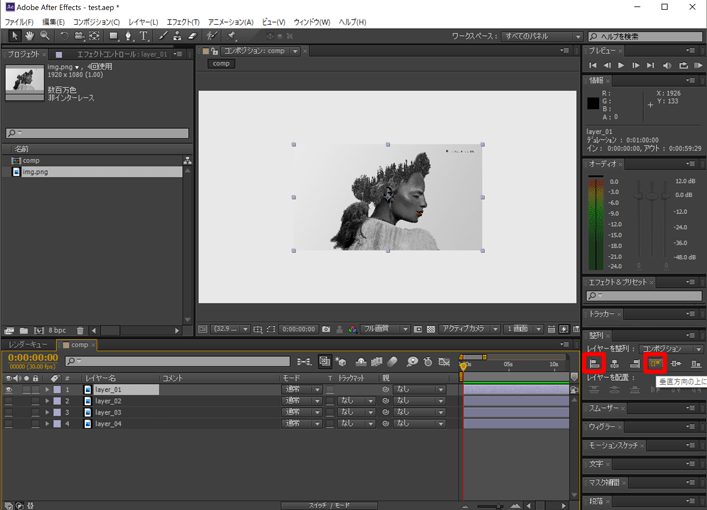Open the viewer resolution フル画質 dropdown
Viewport: 707px width, 510px height.
click(x=385, y=329)
